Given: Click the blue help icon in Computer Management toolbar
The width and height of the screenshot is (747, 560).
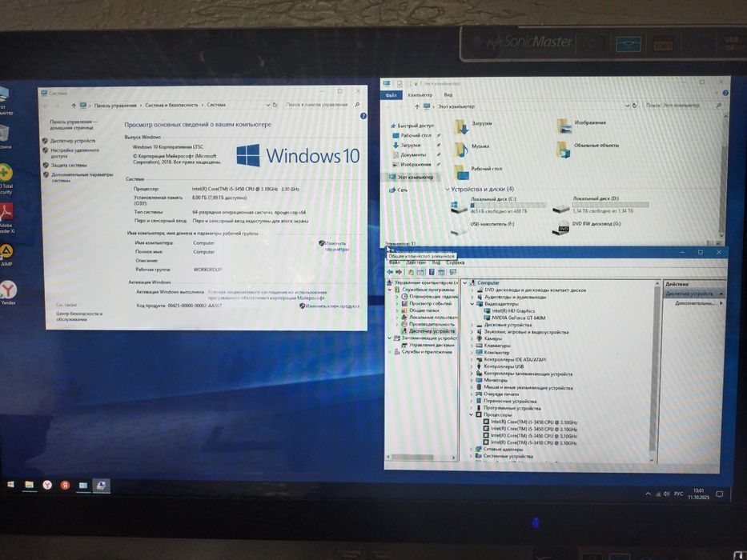Looking at the screenshot, I should tap(432, 272).
